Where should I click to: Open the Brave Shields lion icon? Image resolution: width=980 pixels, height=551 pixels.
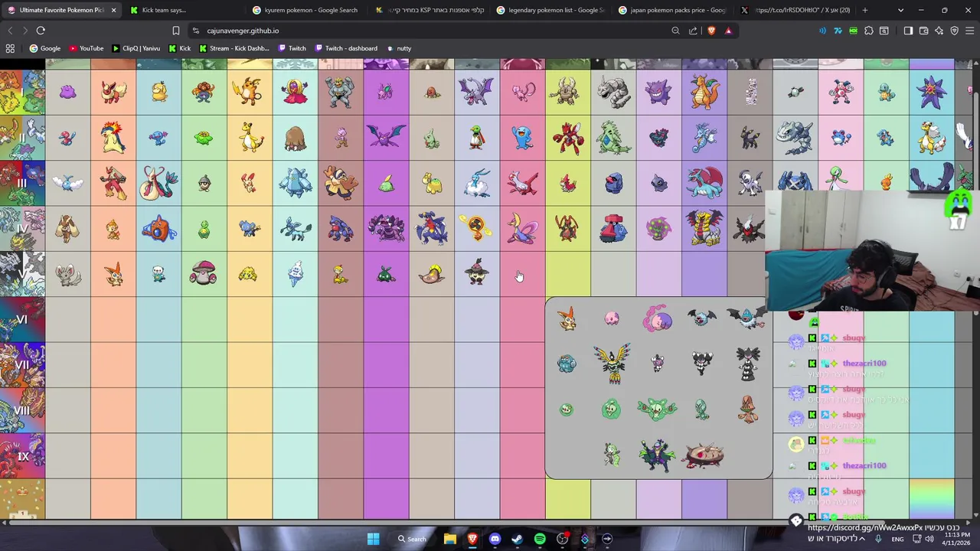click(x=711, y=31)
